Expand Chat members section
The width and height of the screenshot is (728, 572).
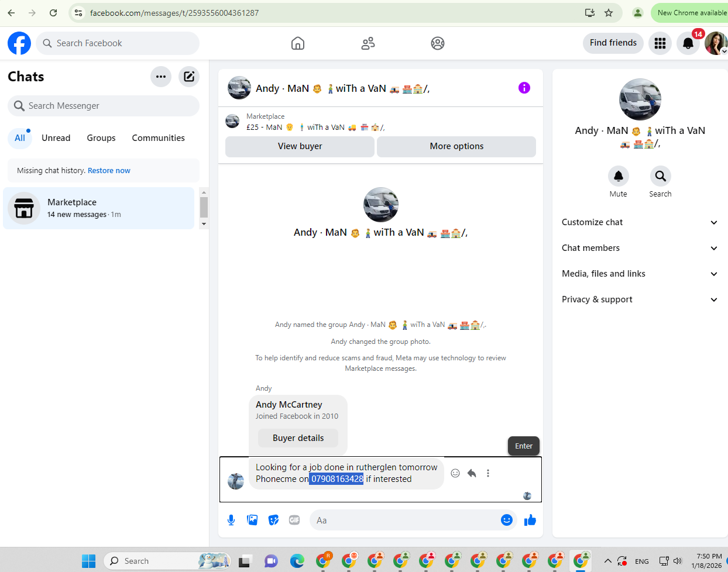[x=640, y=248]
